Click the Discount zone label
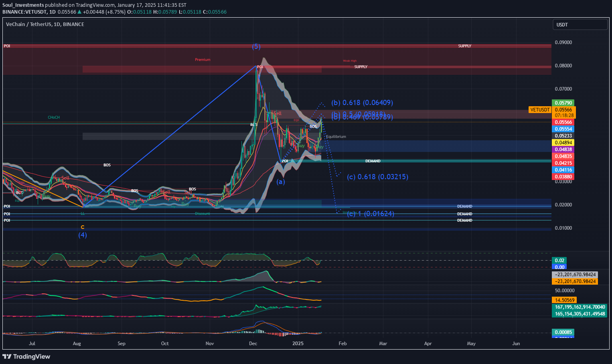 tap(203, 214)
